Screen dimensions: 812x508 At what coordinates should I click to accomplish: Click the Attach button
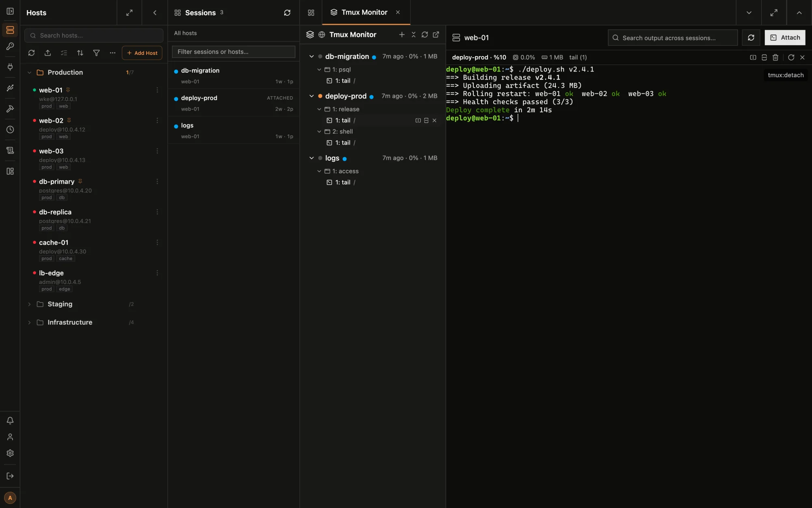[x=785, y=37]
